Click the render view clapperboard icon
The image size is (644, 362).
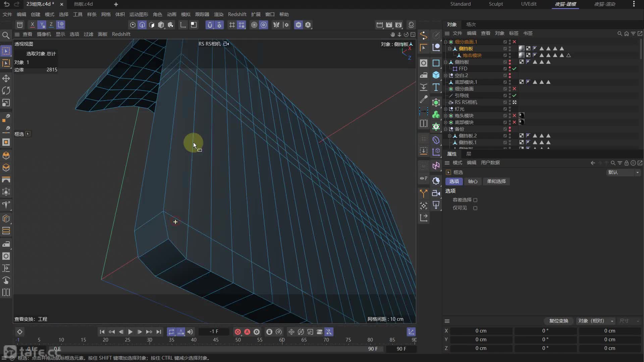click(x=379, y=25)
